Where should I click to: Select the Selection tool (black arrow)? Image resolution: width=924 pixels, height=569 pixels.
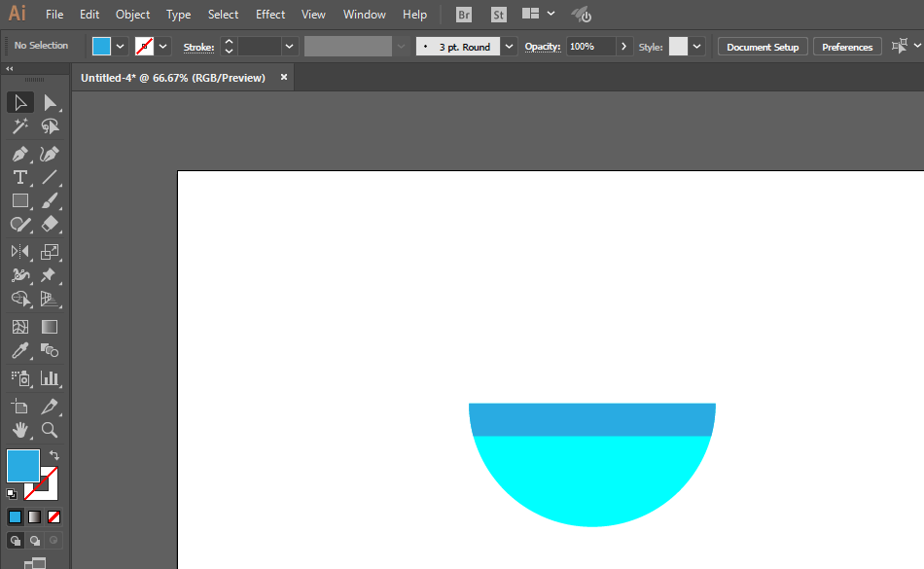pos(20,102)
